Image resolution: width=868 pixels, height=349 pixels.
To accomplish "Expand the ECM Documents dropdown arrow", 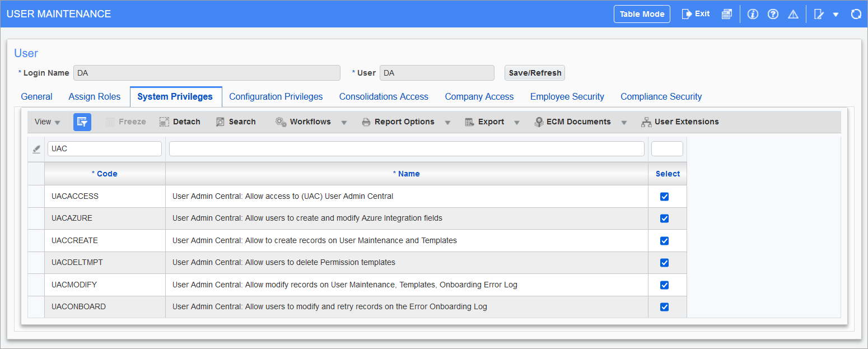I will click(624, 122).
